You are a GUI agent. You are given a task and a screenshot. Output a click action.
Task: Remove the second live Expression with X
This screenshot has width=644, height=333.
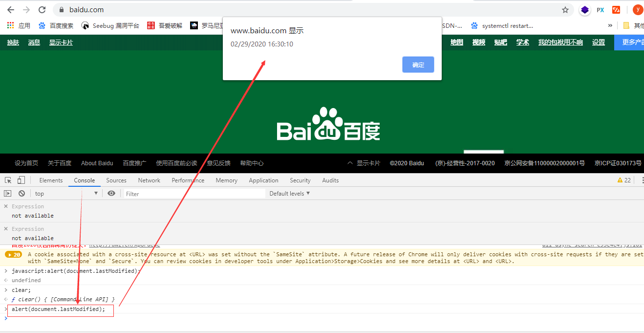coord(6,229)
